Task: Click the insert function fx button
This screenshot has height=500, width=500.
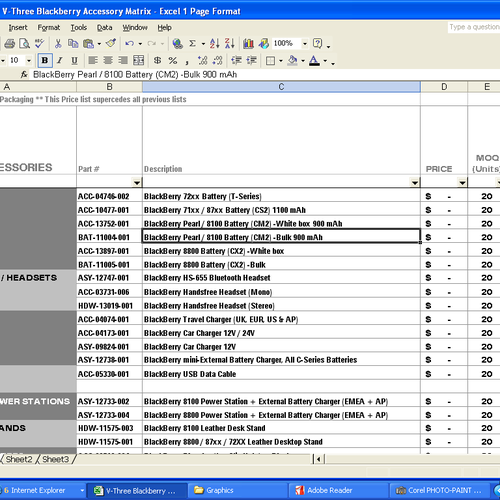Action: tap(24, 74)
